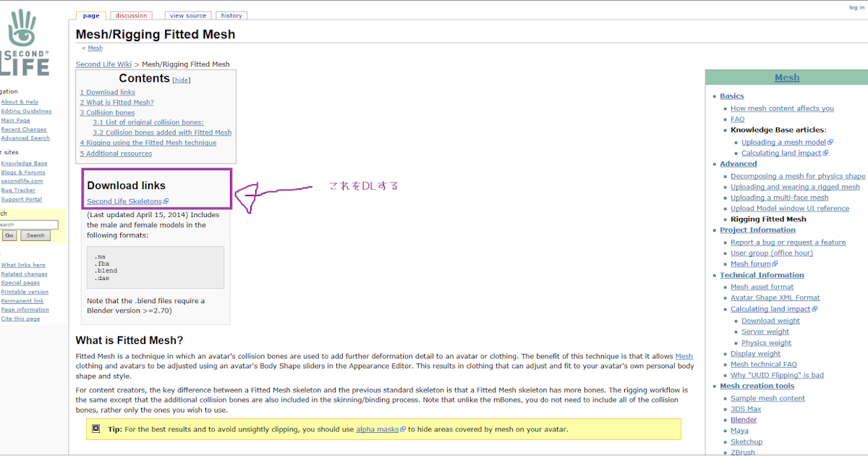Focus the wiki search input field

[x=29, y=225]
